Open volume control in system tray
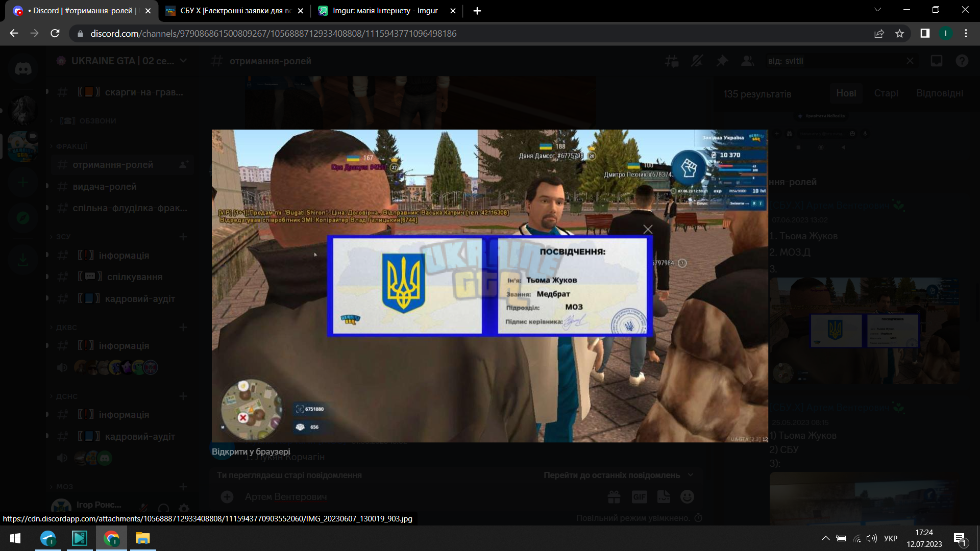 pyautogui.click(x=872, y=538)
